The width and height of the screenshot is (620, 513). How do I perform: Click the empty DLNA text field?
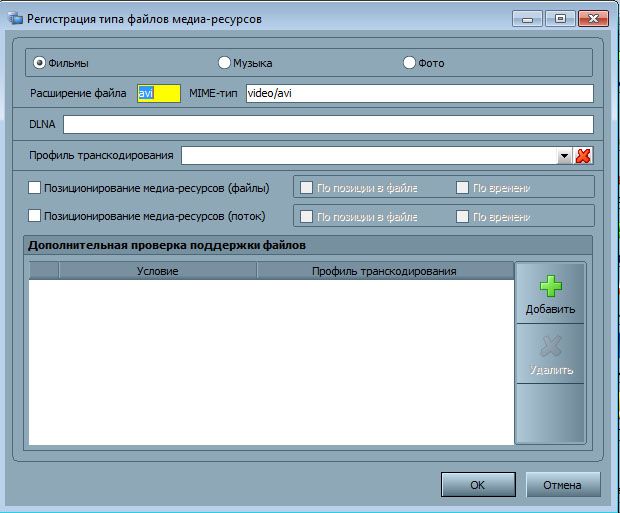[x=328, y=125]
